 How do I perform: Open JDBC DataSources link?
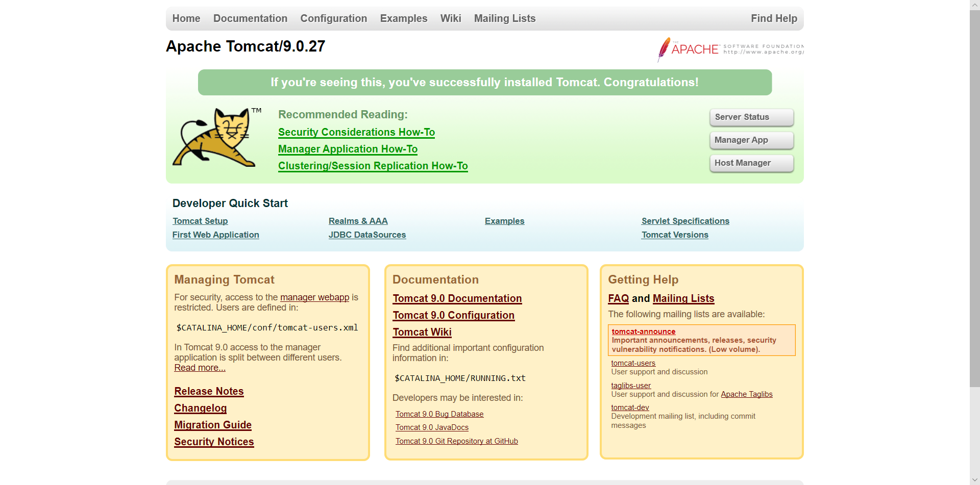click(367, 235)
